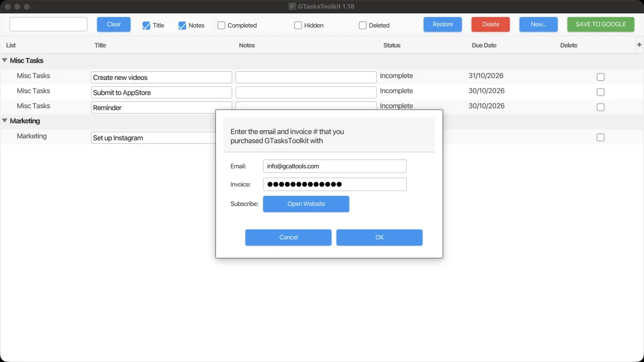The image size is (644, 362).
Task: Toggle the Title filter checkbox
Action: [146, 25]
